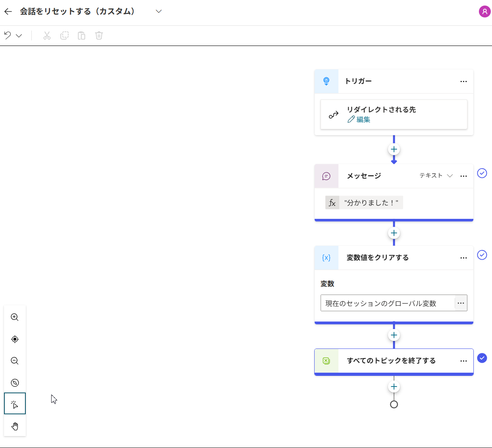Click the 変数値をクリアする node title
Viewport: 492px width, 448px height.
click(x=378, y=258)
